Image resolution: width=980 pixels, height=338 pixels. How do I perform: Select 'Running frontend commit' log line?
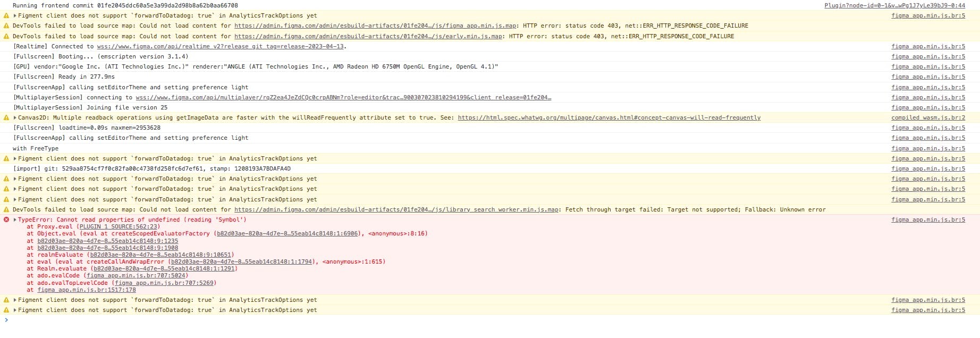click(125, 5)
